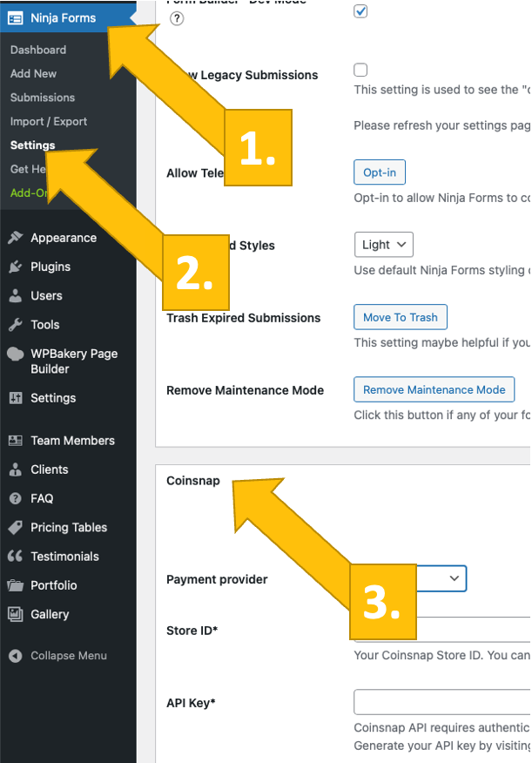Click the Portfolio folder icon
Viewport: 532px width, 763px height.
click(x=16, y=585)
